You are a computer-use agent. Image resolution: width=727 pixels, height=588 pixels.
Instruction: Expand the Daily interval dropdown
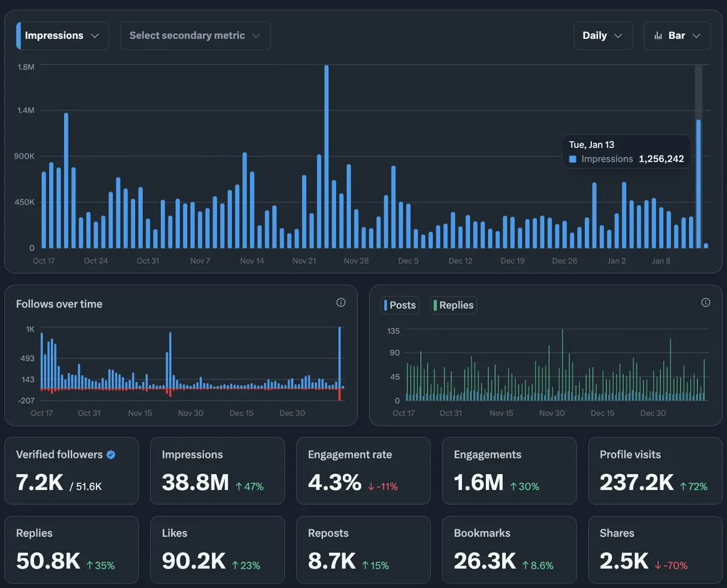coord(603,36)
